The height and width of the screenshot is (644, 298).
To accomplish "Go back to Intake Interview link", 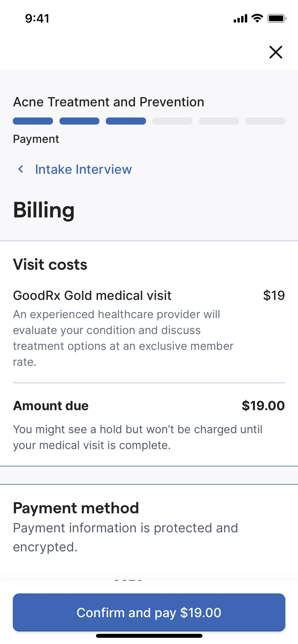I will pyautogui.click(x=83, y=169).
